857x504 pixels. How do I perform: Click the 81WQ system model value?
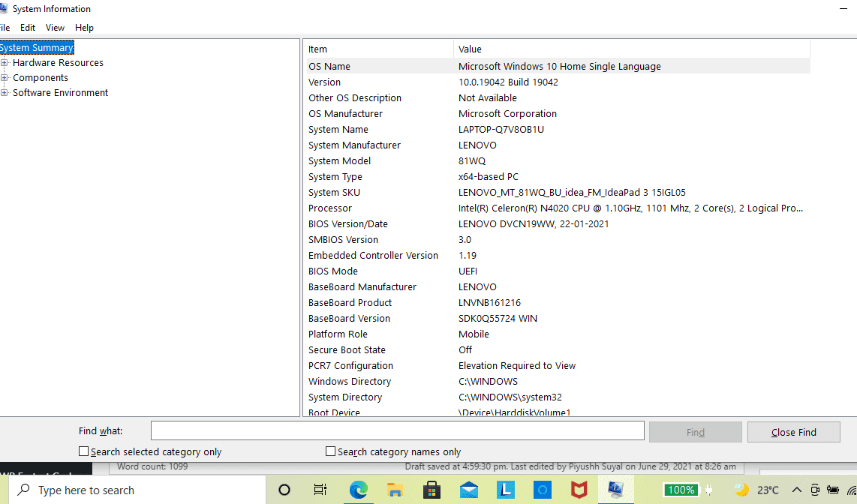point(472,161)
